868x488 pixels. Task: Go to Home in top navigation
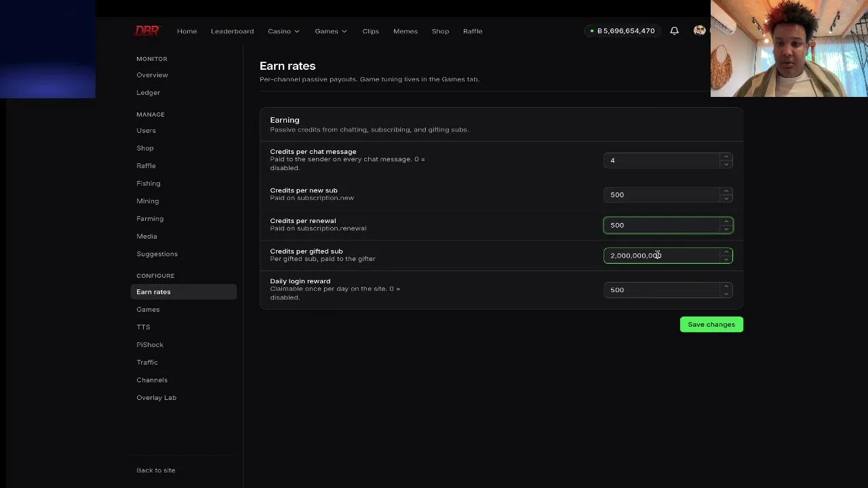(186, 31)
